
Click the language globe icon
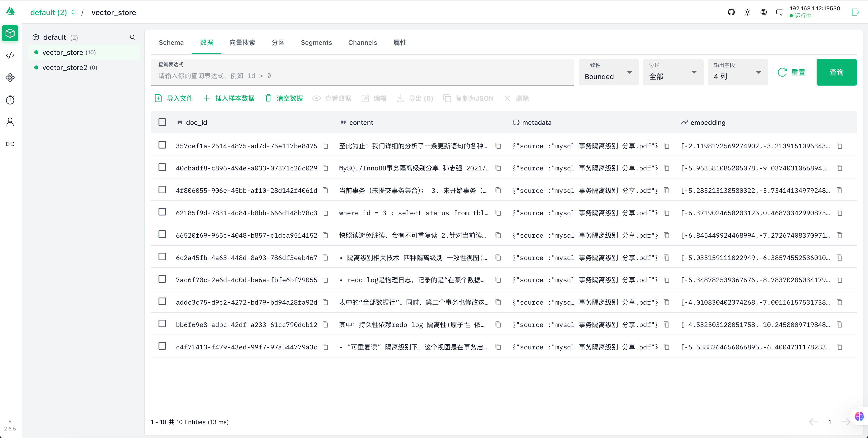763,12
